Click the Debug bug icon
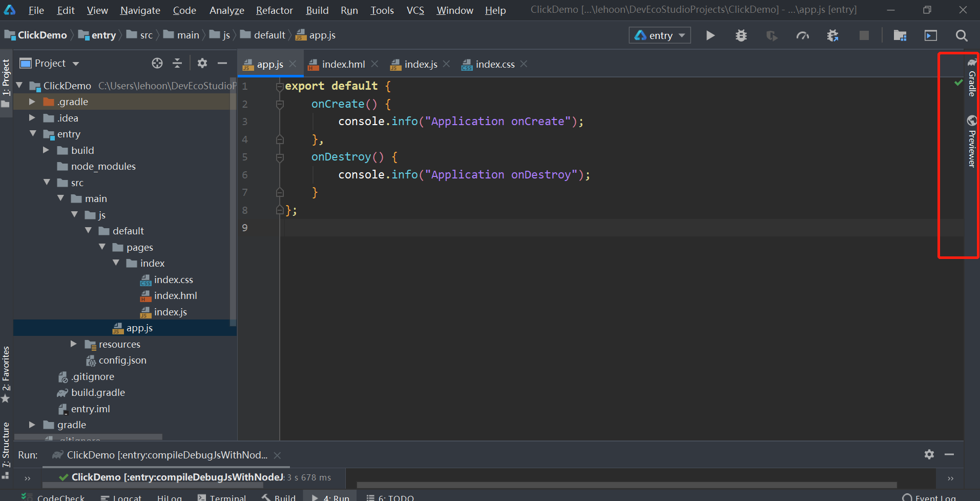 [741, 35]
